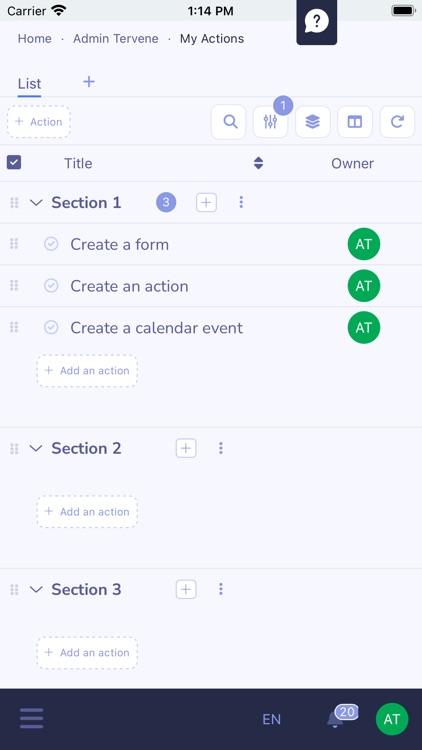
Task: Open the hamburger menu in bottom bar
Action: tap(32, 718)
